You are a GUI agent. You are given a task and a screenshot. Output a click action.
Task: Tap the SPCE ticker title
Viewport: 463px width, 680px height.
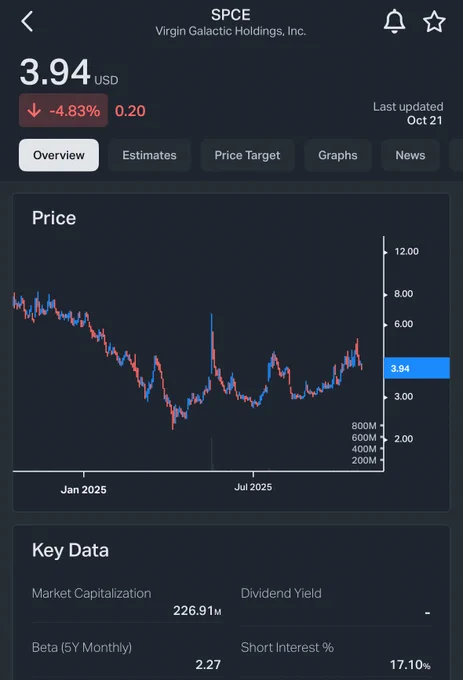pyautogui.click(x=231, y=15)
